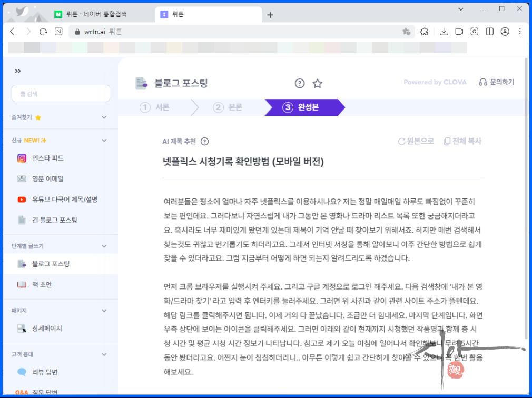Go to step 1 서론

pyautogui.click(x=155, y=107)
